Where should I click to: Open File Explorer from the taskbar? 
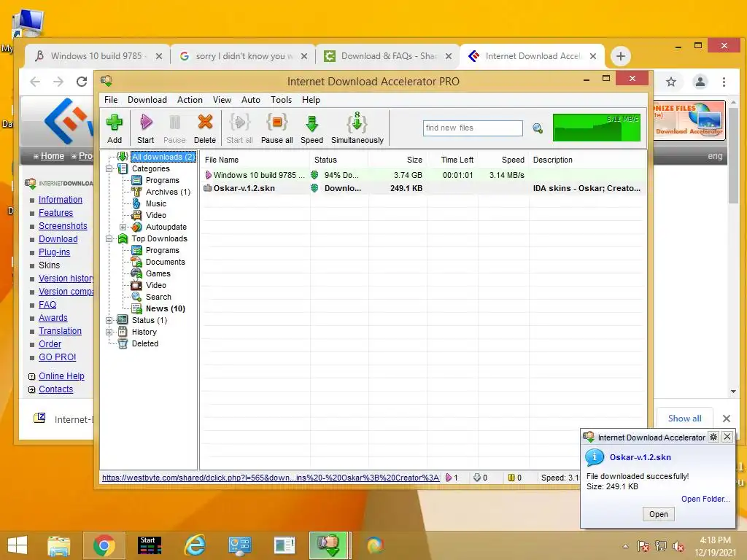point(58,545)
